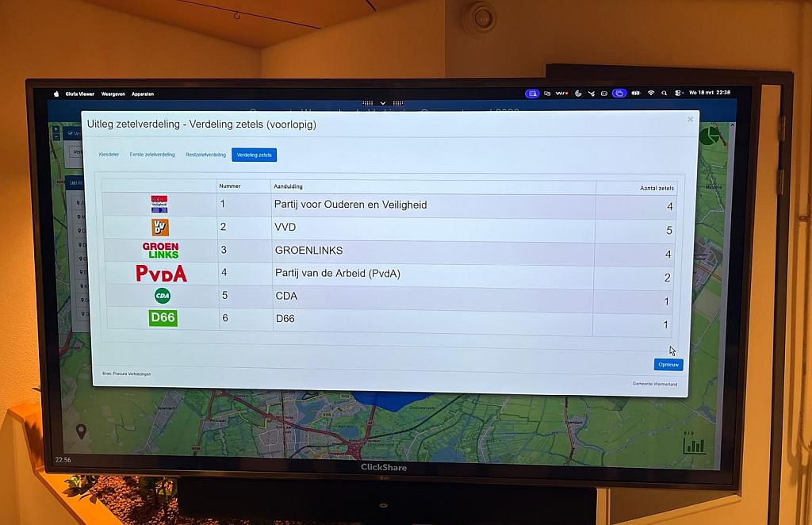Click the GroenLinks party logo

(x=160, y=251)
